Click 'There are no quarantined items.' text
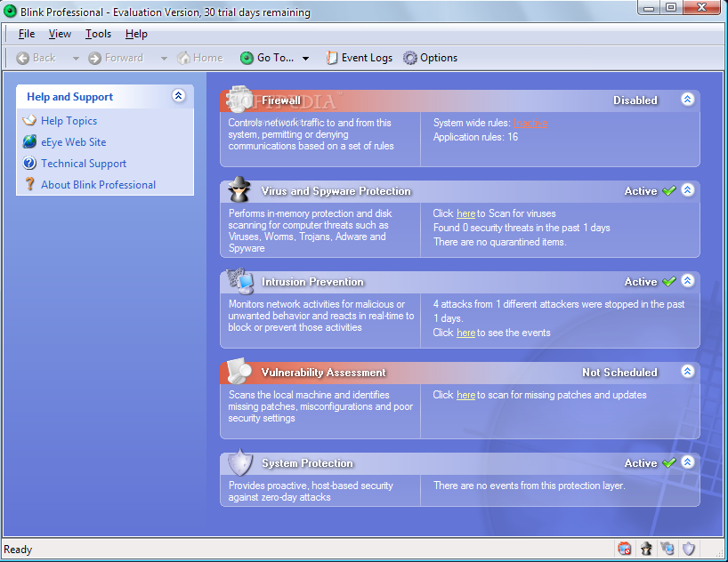 tap(499, 242)
